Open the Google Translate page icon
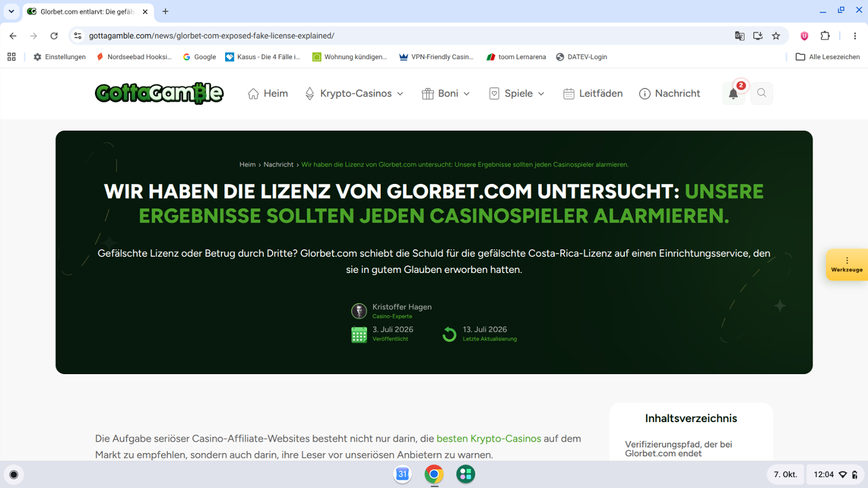This screenshot has height=488, width=868. coord(740,36)
